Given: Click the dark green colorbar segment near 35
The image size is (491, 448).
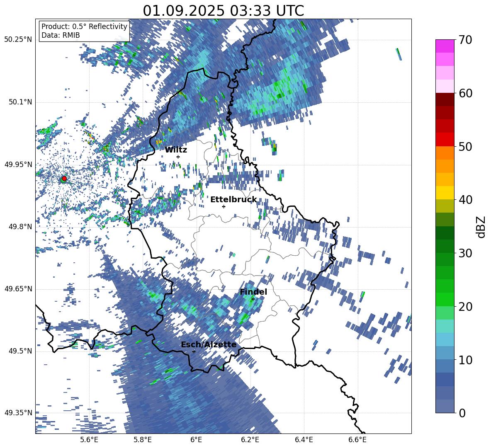Looking at the screenshot, I should pyautogui.click(x=445, y=232).
